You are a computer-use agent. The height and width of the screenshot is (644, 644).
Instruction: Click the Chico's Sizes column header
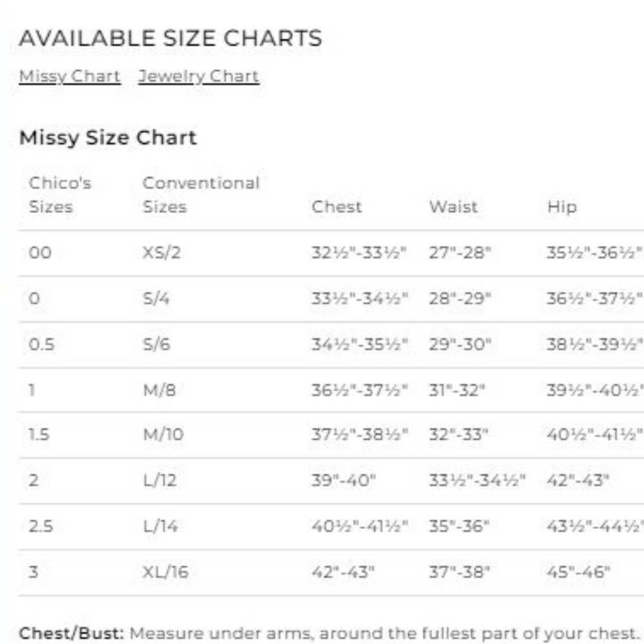60,194
